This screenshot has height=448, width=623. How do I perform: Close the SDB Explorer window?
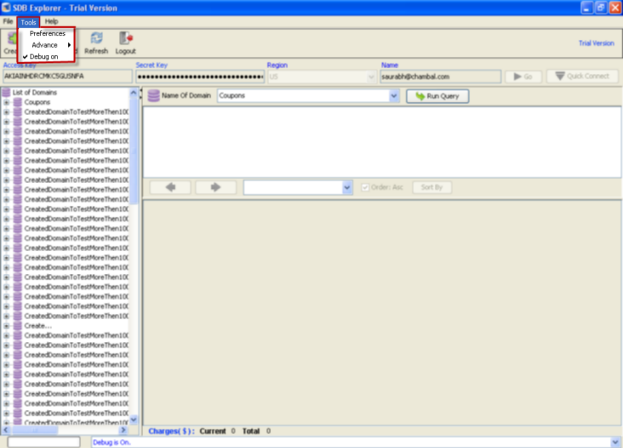[615, 8]
